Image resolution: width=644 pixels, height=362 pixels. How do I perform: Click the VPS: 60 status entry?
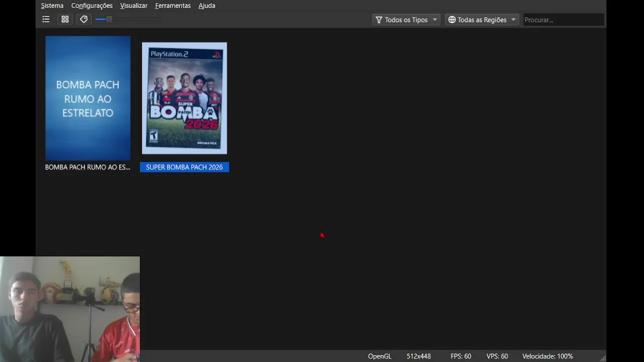497,356
